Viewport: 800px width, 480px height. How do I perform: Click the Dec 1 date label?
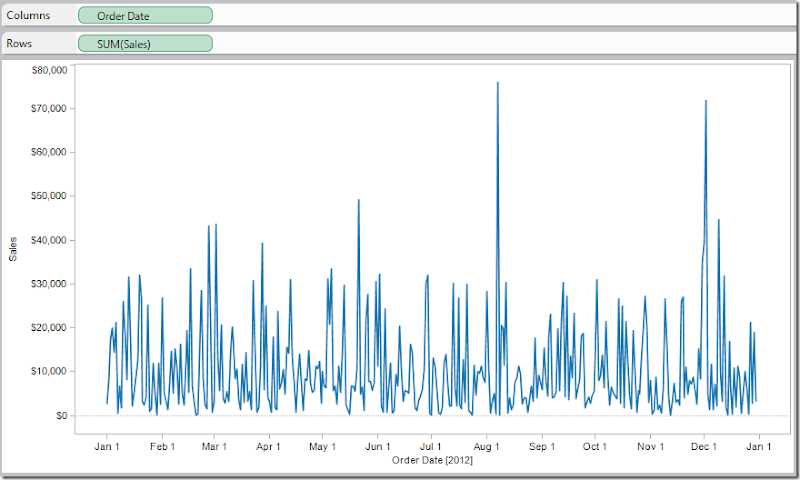click(x=704, y=446)
